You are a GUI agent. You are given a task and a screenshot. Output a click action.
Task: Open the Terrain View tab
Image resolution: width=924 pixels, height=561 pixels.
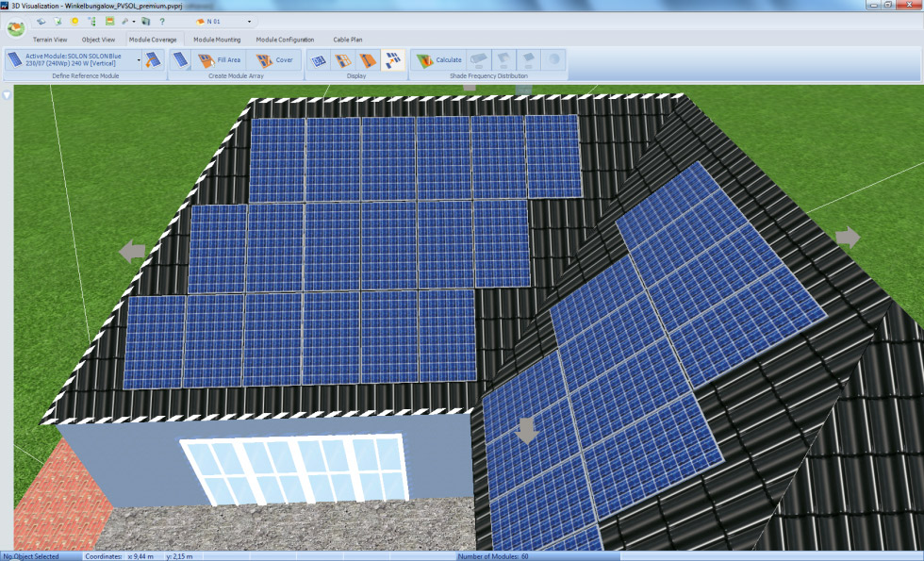tap(50, 40)
